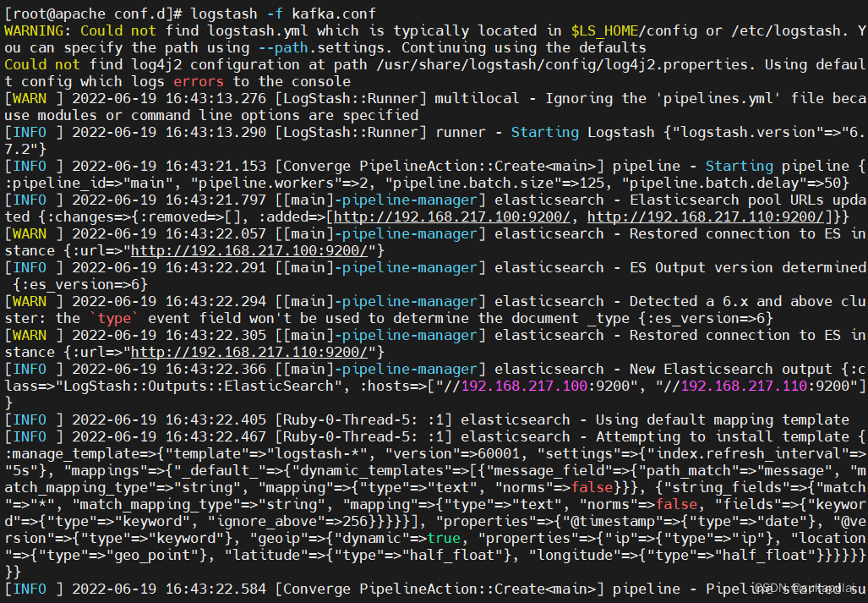Click 'Elasticsearch pool URLs' message text

pos(726,200)
